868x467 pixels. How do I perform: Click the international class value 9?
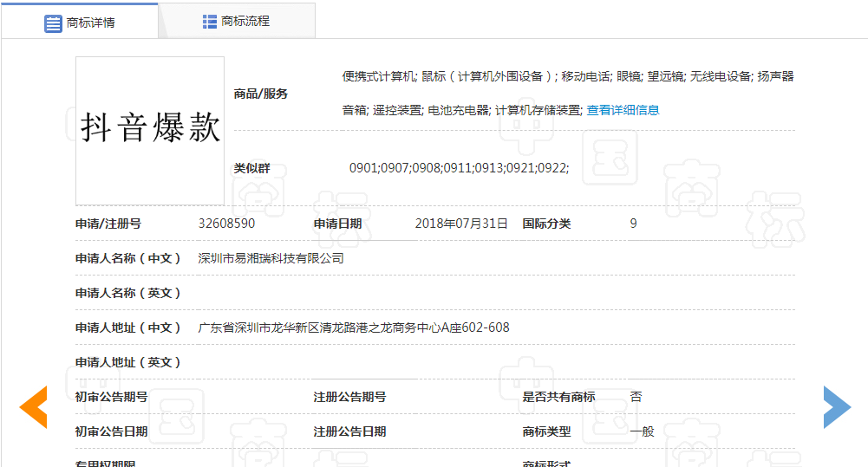633,224
